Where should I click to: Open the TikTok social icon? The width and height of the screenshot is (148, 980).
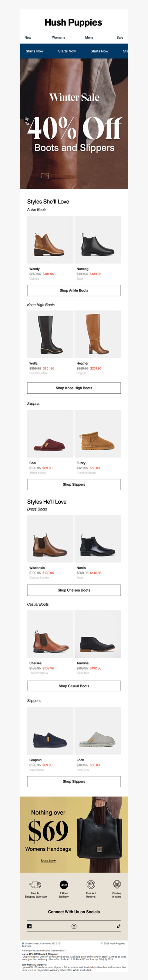coord(118,926)
